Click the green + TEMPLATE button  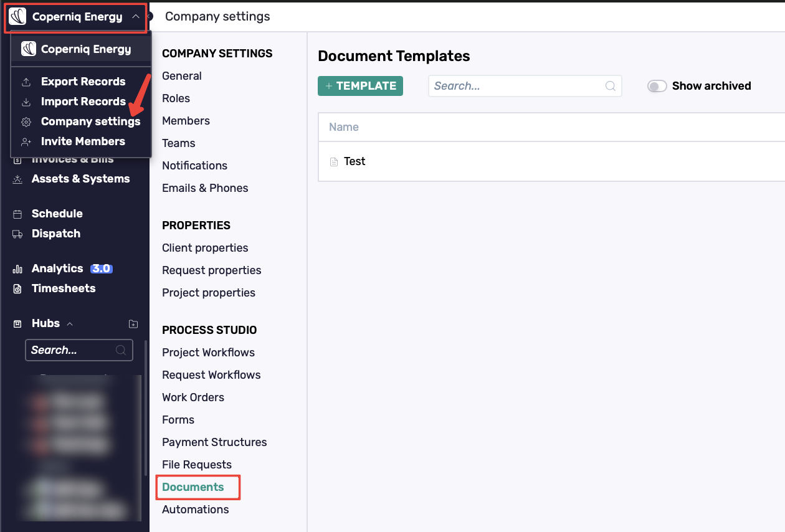(x=360, y=86)
